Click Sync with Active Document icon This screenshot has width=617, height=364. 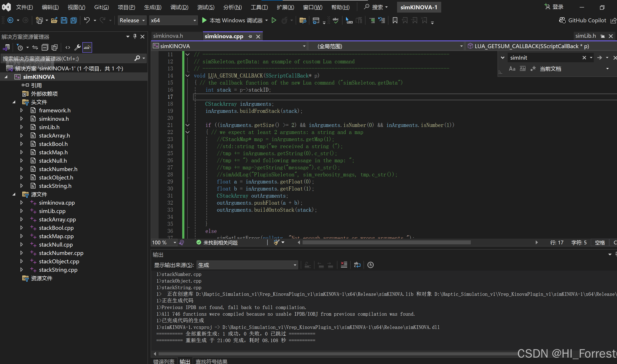point(35,47)
